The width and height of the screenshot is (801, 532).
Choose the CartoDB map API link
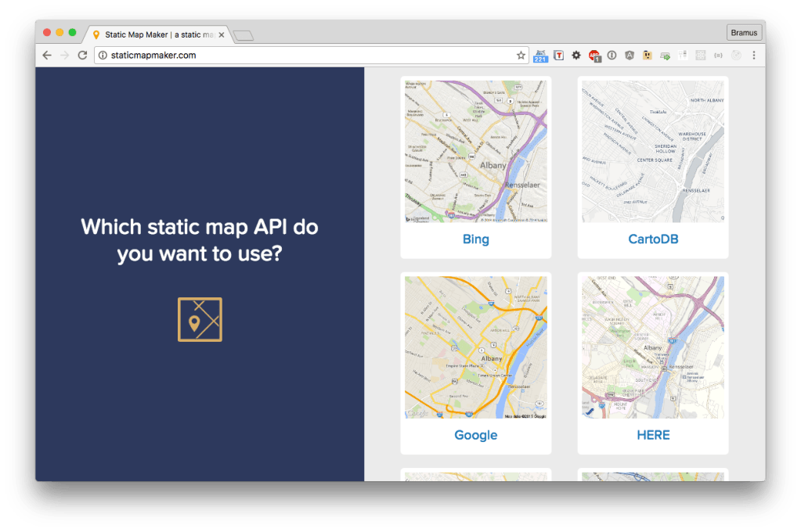(653, 239)
